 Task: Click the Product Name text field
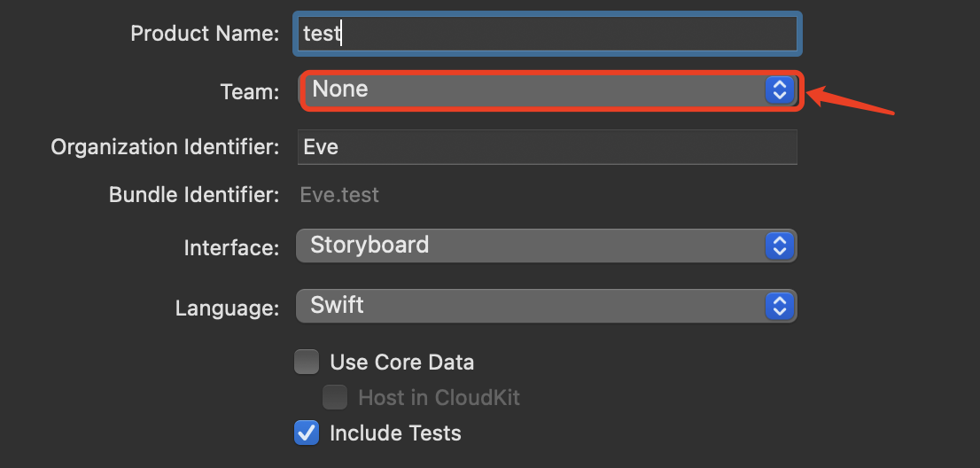[x=548, y=34]
